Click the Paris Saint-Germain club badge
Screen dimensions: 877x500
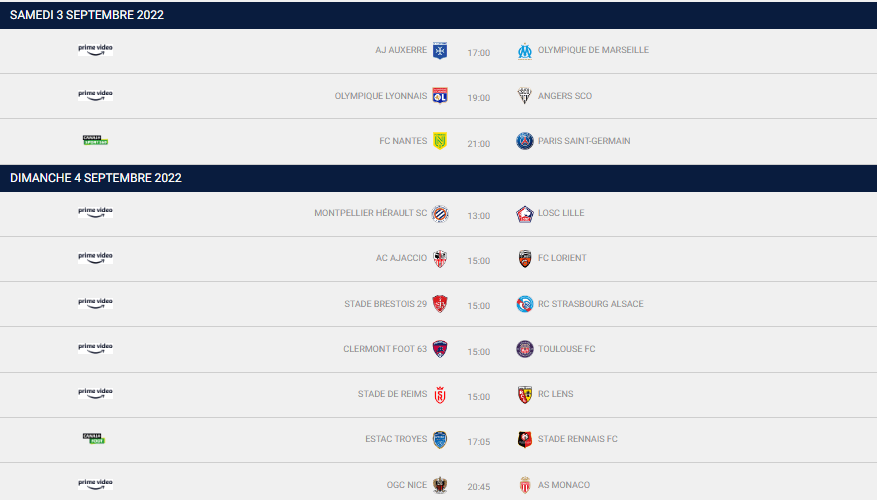tap(525, 141)
